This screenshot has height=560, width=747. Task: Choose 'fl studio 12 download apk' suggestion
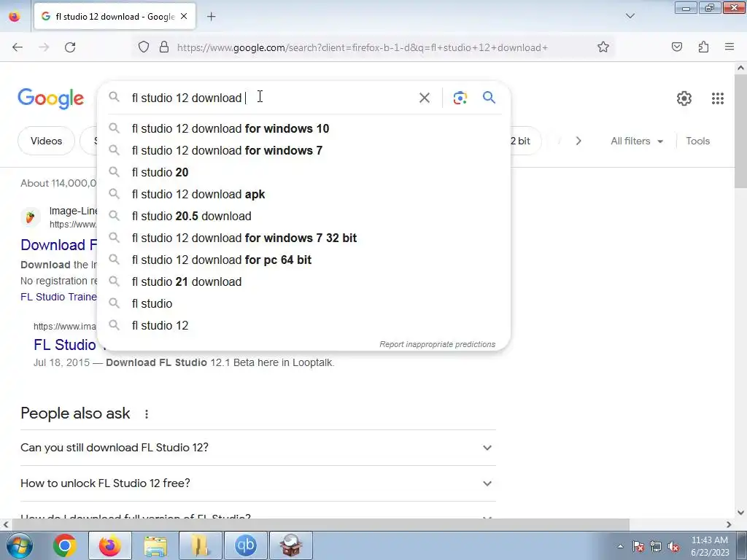pos(303,194)
